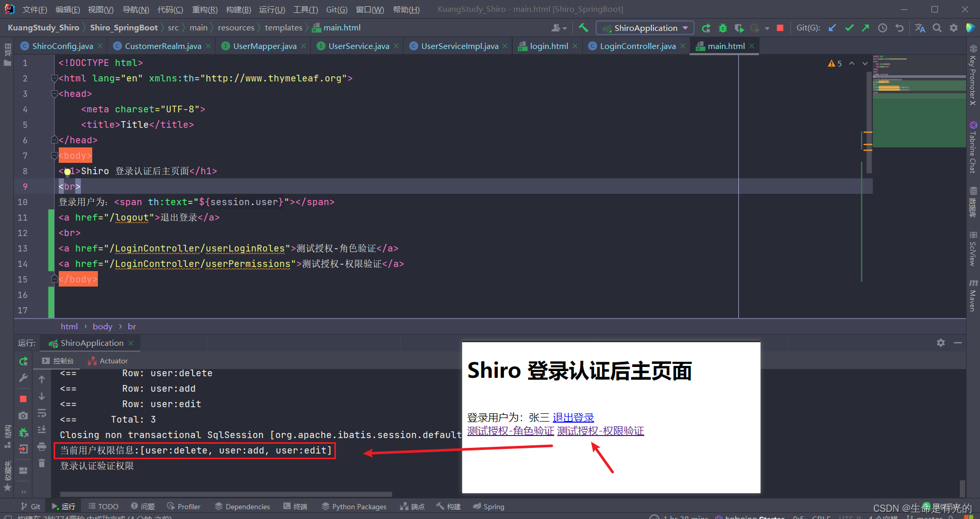Click 测试授权-角色验证 link in preview
The width and height of the screenshot is (980, 519).
511,431
